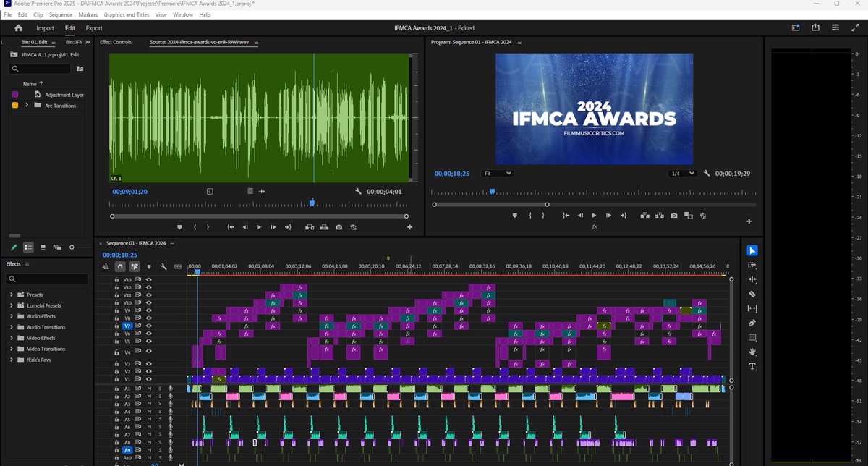
Task: Click the Insert button in Source monitor
Action: click(310, 227)
